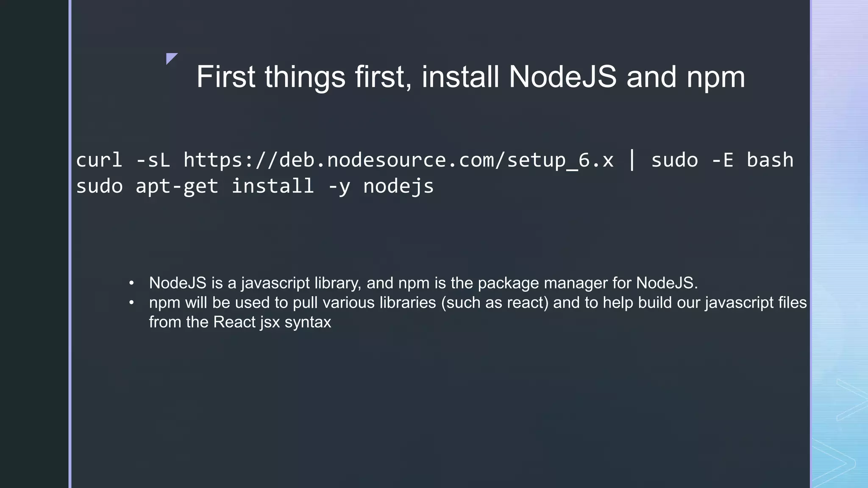This screenshot has width=868, height=488.
Task: Click the pipe character in the curl command
Action: [x=632, y=160]
